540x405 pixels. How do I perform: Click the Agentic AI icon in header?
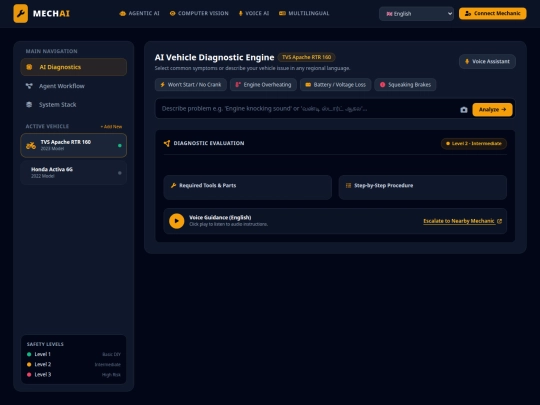pos(122,13)
